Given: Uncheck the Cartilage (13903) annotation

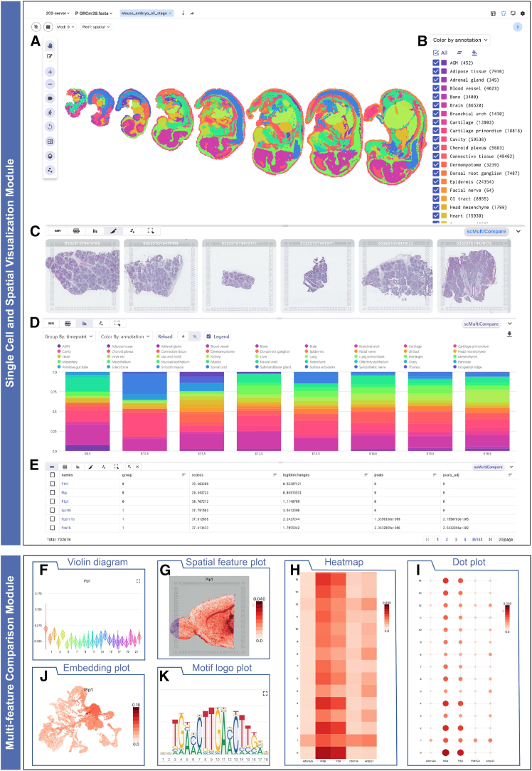Looking at the screenshot, I should tap(436, 122).
